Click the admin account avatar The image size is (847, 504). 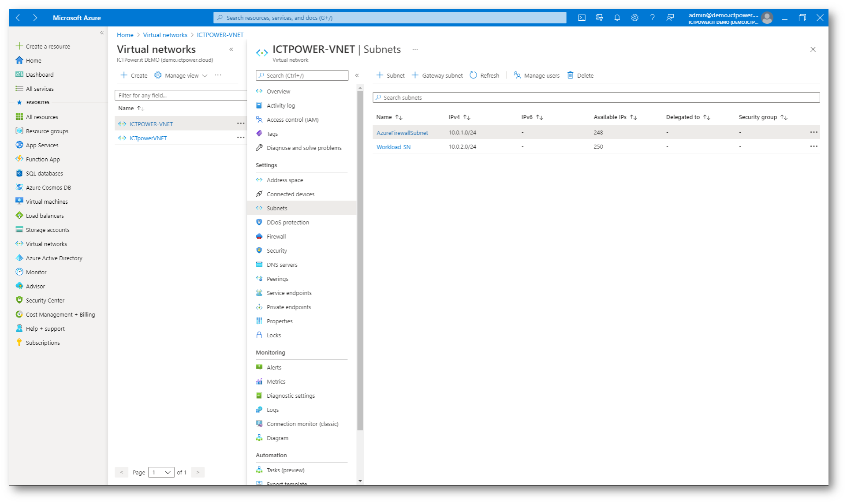click(767, 18)
